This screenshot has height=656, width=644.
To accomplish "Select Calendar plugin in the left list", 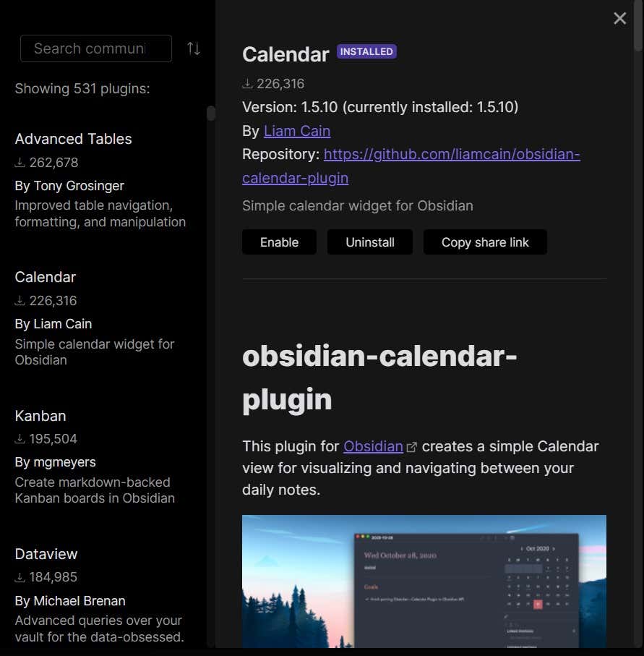I will tap(46, 277).
